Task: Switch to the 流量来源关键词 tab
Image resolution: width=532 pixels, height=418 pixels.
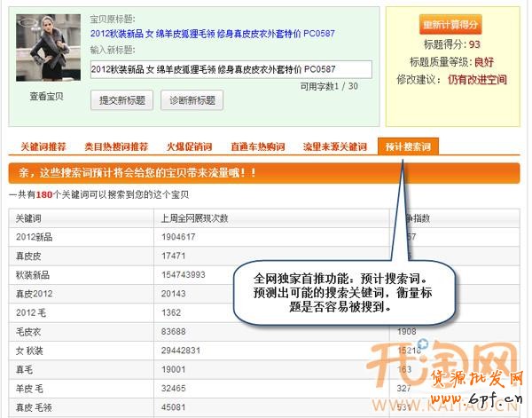Action: [334, 146]
